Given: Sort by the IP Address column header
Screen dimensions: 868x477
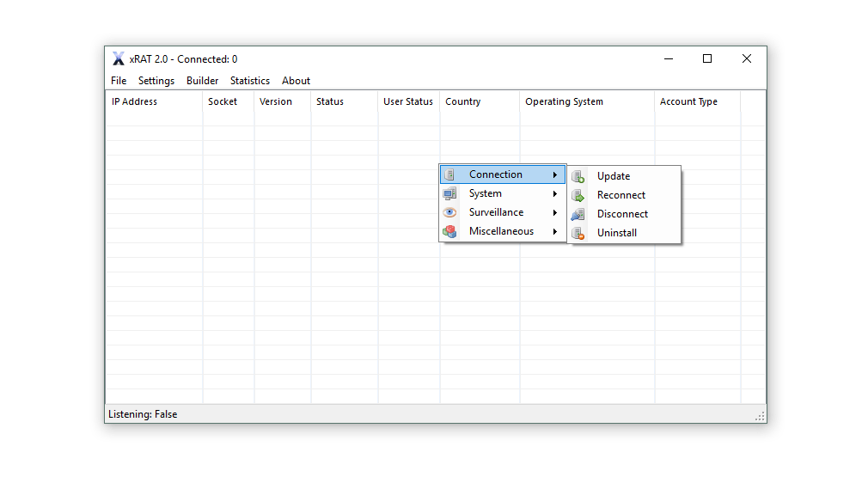Looking at the screenshot, I should (x=135, y=101).
